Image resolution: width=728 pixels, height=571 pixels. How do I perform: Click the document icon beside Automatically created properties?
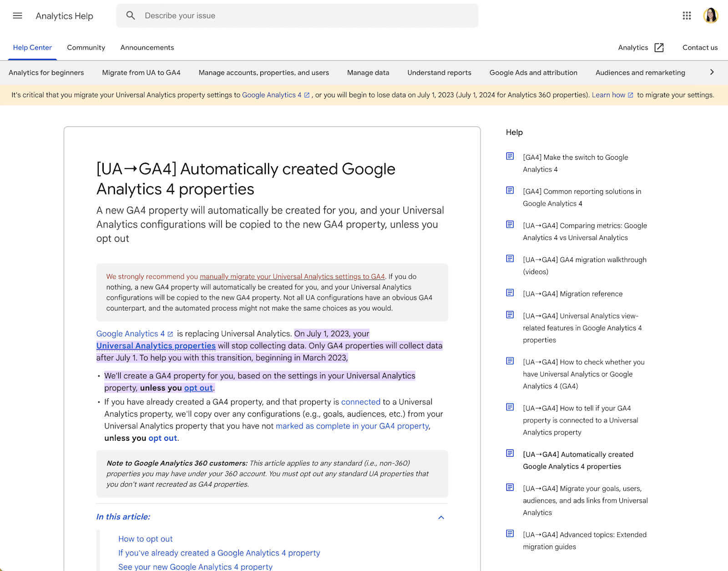510,453
